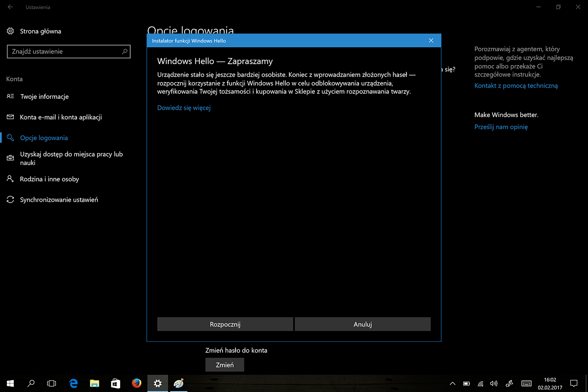Open Kontakt z pomocą techniczną link
The image size is (588, 392).
coord(516,86)
